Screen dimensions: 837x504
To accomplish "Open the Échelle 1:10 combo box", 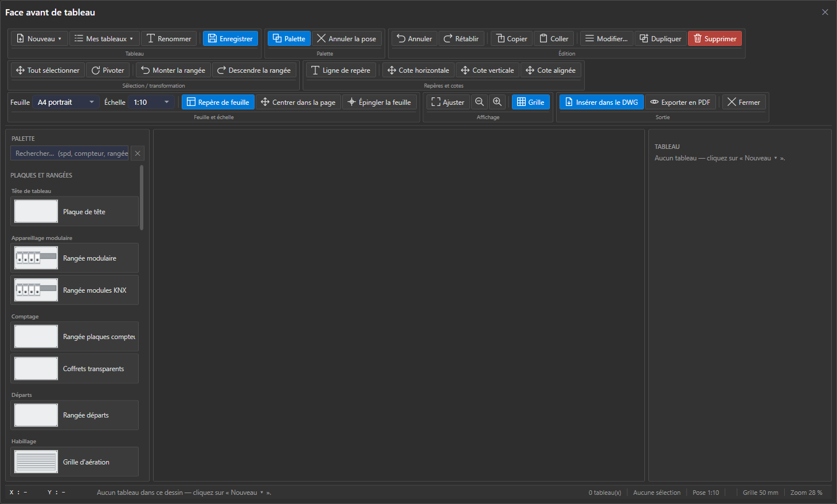I will [x=151, y=102].
